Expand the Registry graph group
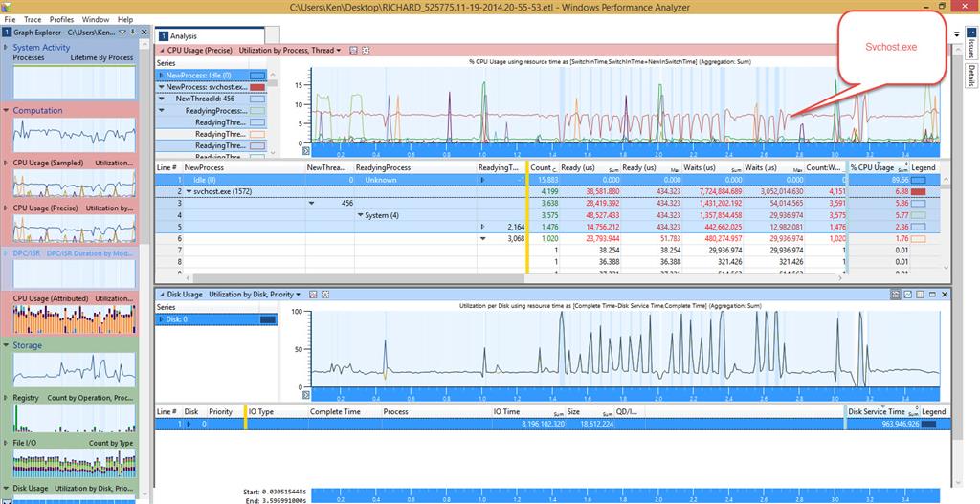This screenshot has width=980, height=504. 7,398
